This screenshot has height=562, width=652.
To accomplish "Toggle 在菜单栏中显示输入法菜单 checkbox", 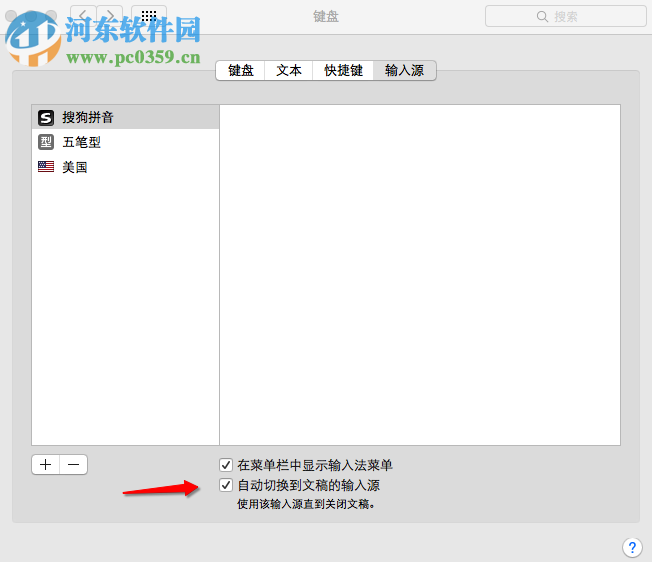I will click(x=226, y=465).
